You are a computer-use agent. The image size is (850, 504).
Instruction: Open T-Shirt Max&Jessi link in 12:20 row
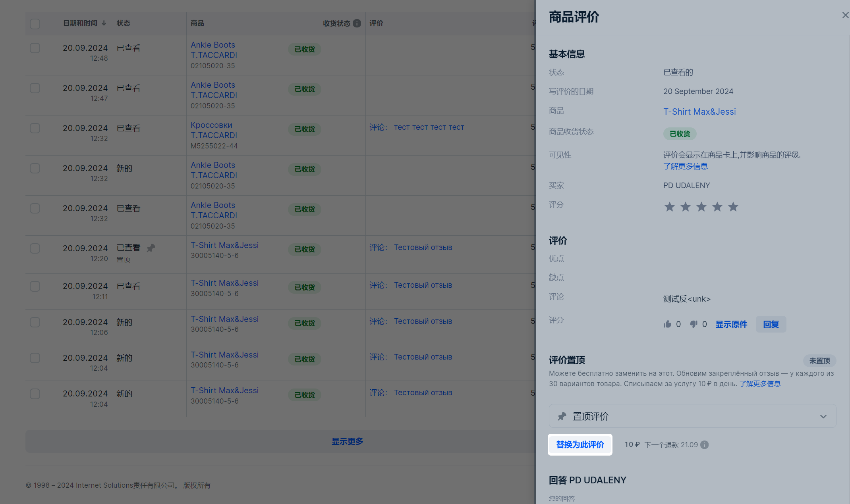click(x=224, y=245)
